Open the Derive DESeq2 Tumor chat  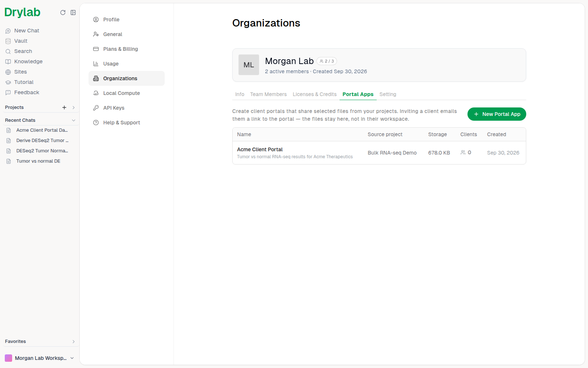(x=40, y=141)
